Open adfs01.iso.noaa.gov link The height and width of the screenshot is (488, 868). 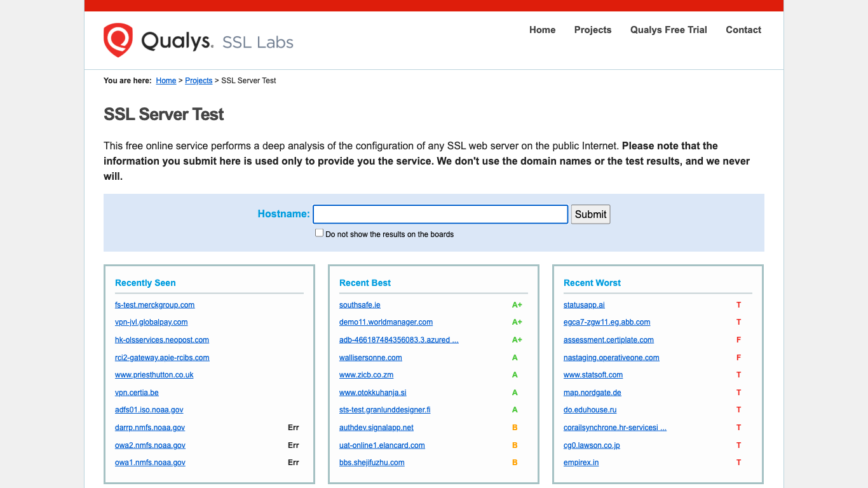[x=149, y=410]
